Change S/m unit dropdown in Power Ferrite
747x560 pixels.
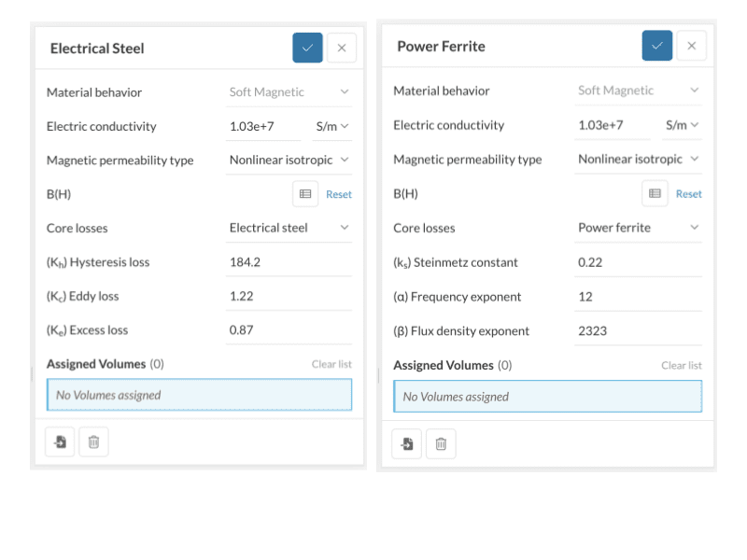point(682,125)
